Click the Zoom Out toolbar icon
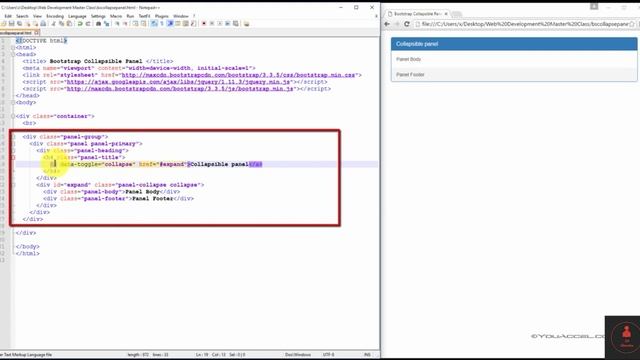This screenshot has height=360, width=640. tap(125, 24)
